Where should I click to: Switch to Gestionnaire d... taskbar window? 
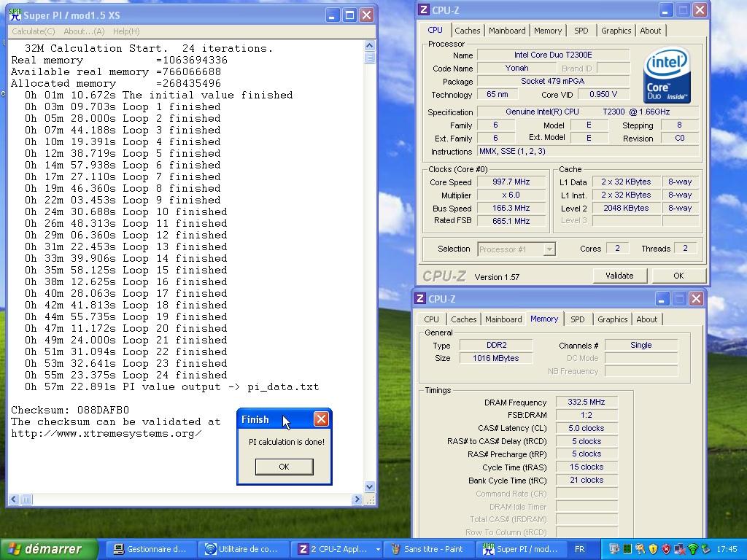click(x=150, y=549)
